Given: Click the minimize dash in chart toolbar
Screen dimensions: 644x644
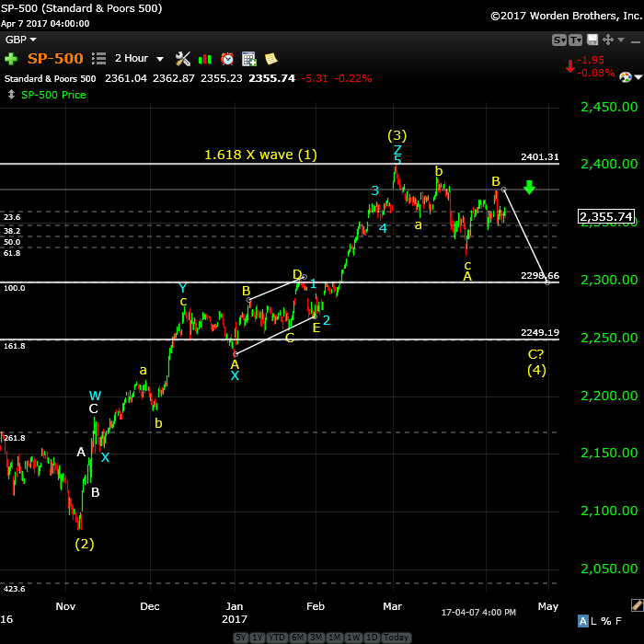Looking at the screenshot, I should click(x=636, y=42).
